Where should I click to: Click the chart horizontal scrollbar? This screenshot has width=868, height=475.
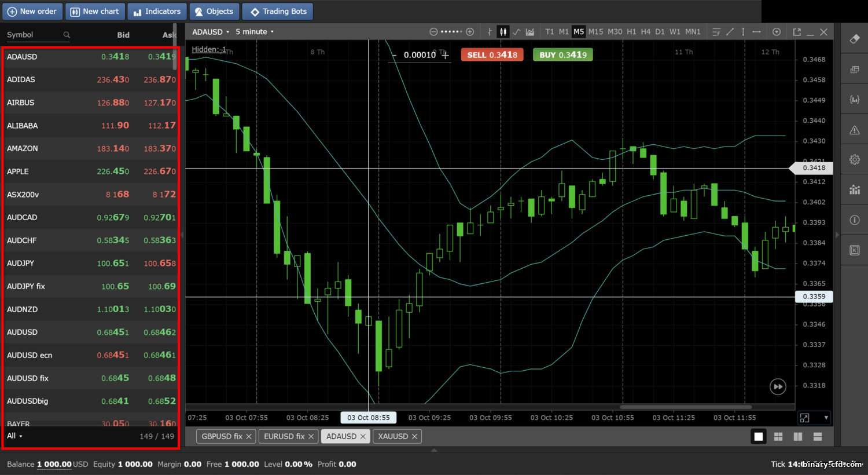(x=686, y=407)
